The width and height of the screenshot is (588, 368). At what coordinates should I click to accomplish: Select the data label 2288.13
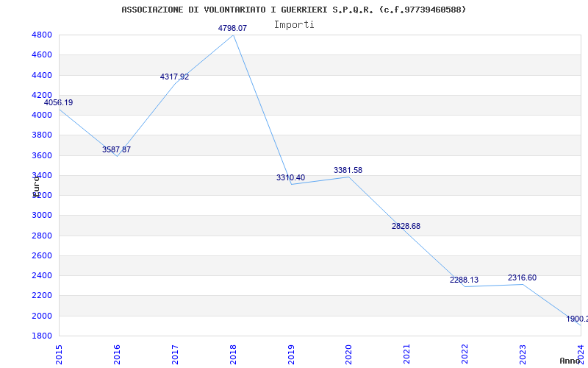[465, 280]
